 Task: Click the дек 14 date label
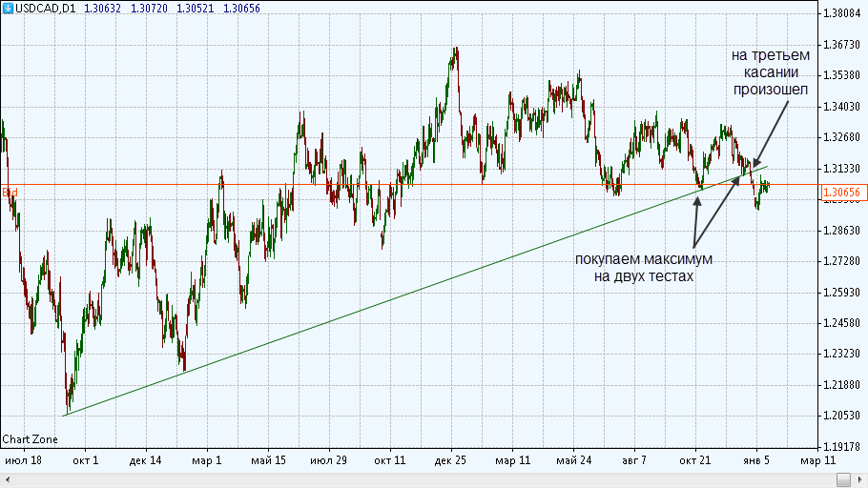145,460
